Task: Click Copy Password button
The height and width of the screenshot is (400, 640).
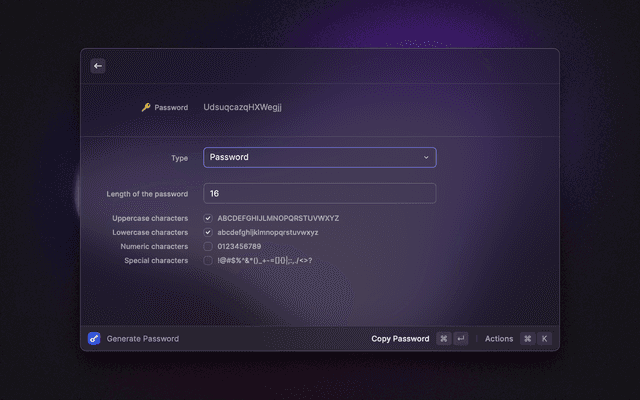Action: pos(400,339)
